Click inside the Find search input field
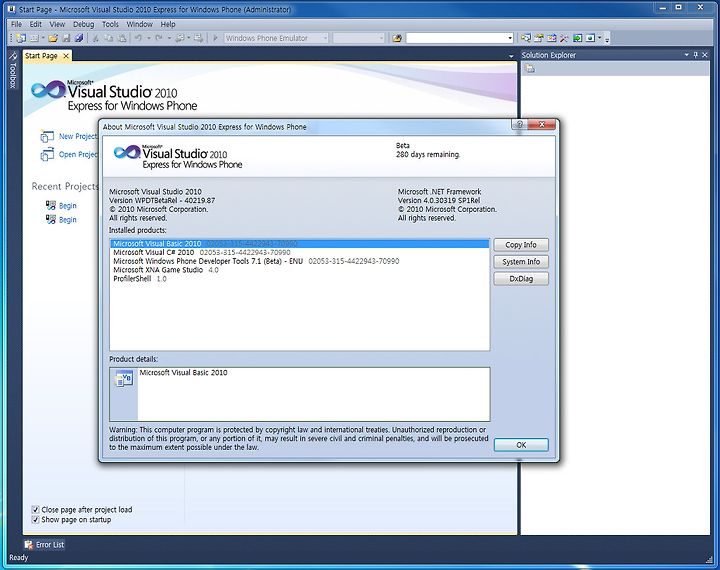Image resolution: width=720 pixels, height=570 pixels. tap(456, 38)
